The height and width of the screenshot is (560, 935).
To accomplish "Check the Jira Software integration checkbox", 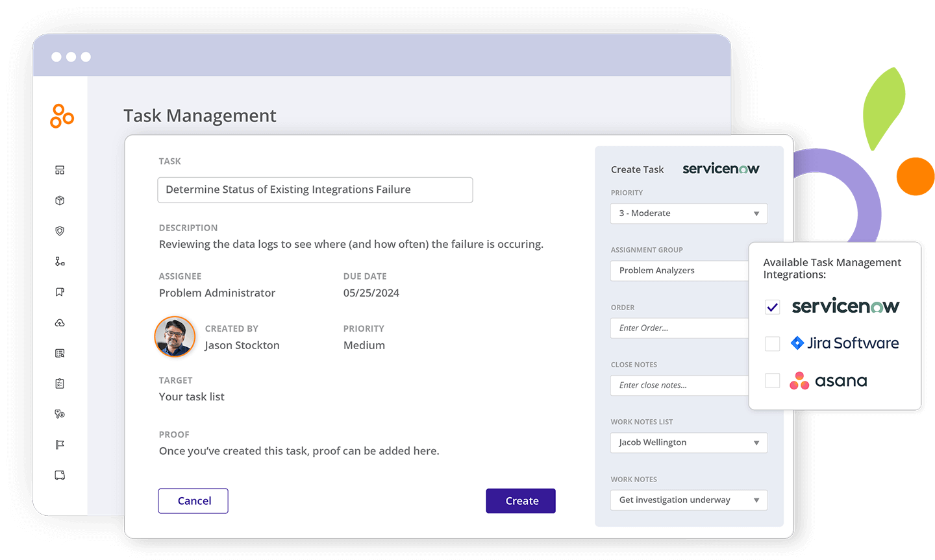I will pos(772,344).
